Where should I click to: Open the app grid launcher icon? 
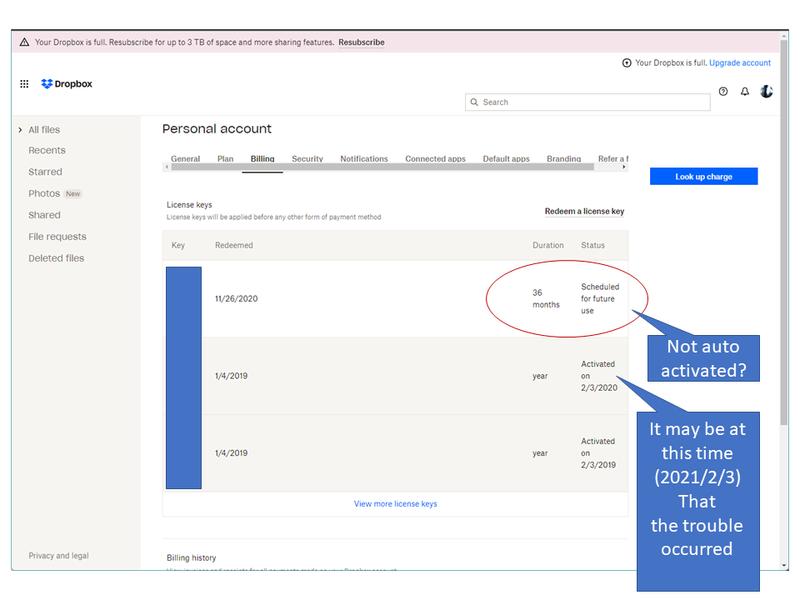pos(24,84)
